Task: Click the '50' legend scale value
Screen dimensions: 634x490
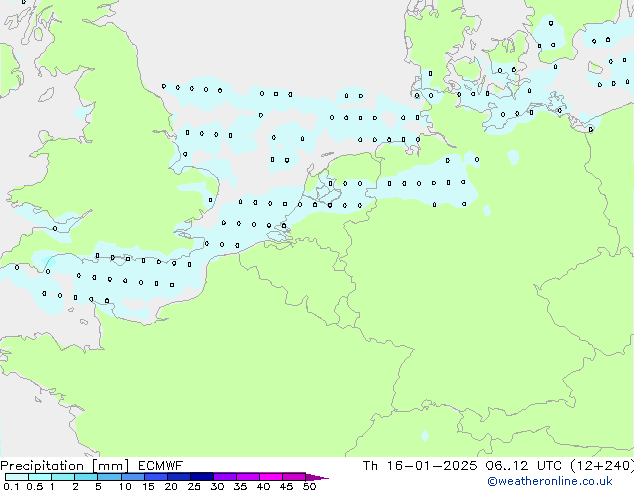Action: 309,486
